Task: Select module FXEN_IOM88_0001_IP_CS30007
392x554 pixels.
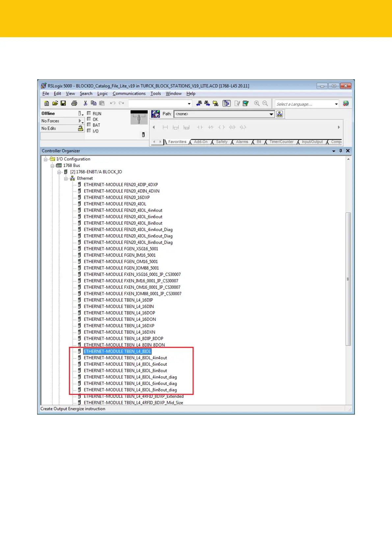Action: 133,293
